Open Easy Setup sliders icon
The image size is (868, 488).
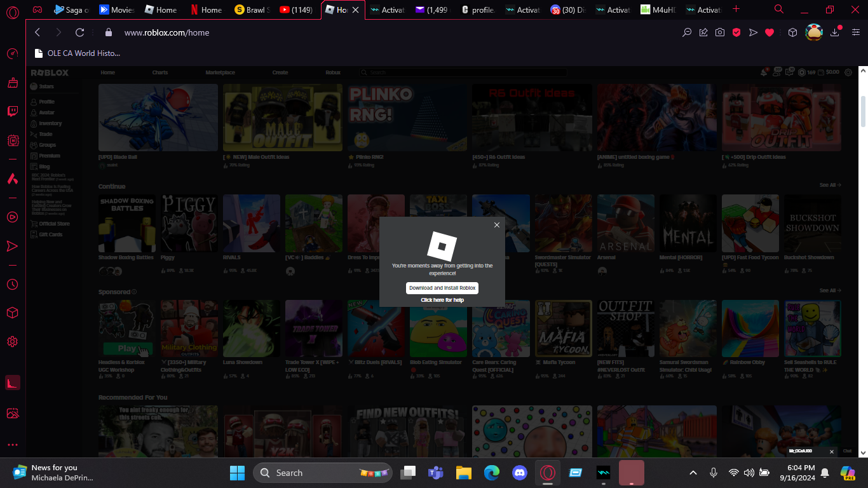click(x=855, y=32)
